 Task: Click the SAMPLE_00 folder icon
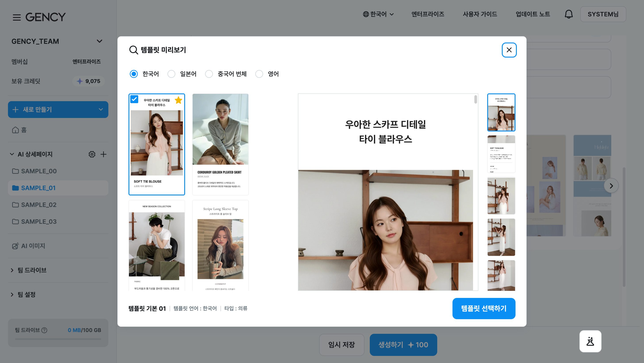(x=15, y=171)
